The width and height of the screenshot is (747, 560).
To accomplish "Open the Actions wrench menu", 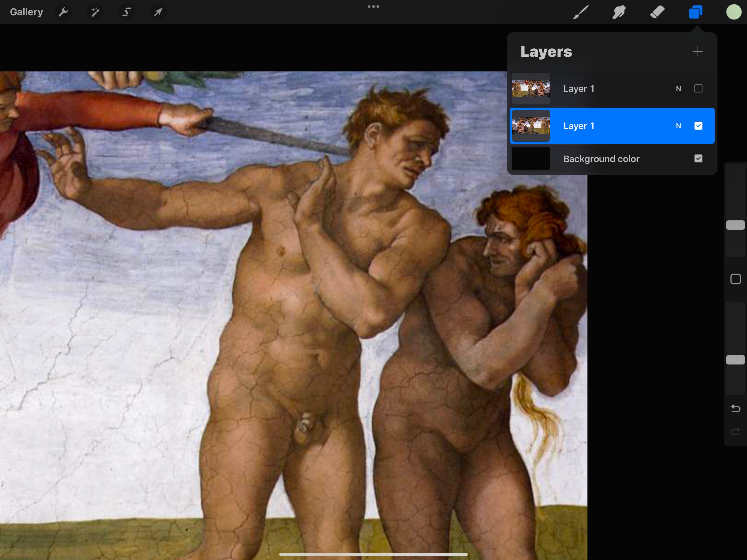I will coord(63,12).
